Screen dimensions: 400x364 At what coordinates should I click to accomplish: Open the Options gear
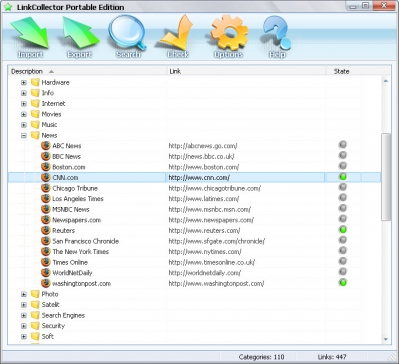(x=229, y=37)
